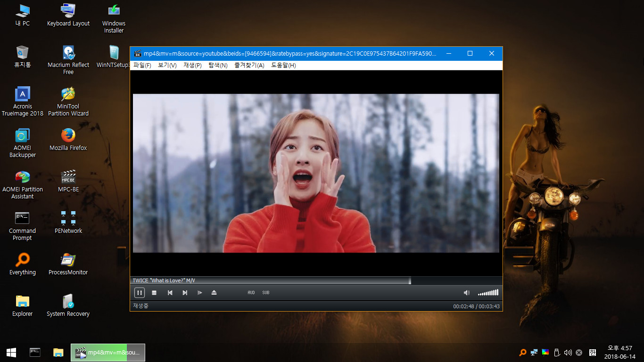644x362 pixels.
Task: Open the SUB subtitle selector
Action: click(266, 293)
